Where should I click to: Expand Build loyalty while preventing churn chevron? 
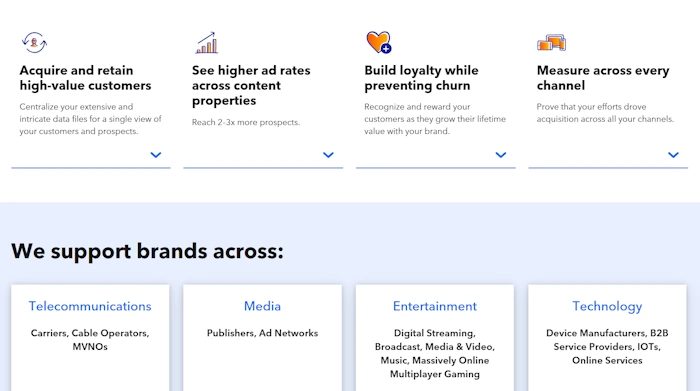pos(501,155)
